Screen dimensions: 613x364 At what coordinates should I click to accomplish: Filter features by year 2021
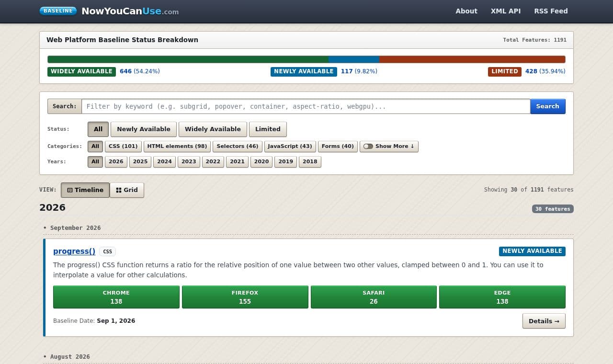[237, 161]
